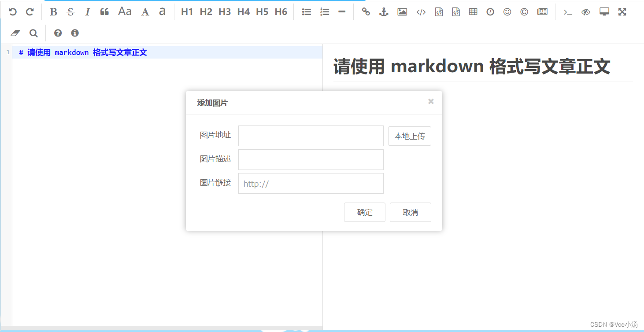Insert a level 3 heading with H3

tap(225, 12)
